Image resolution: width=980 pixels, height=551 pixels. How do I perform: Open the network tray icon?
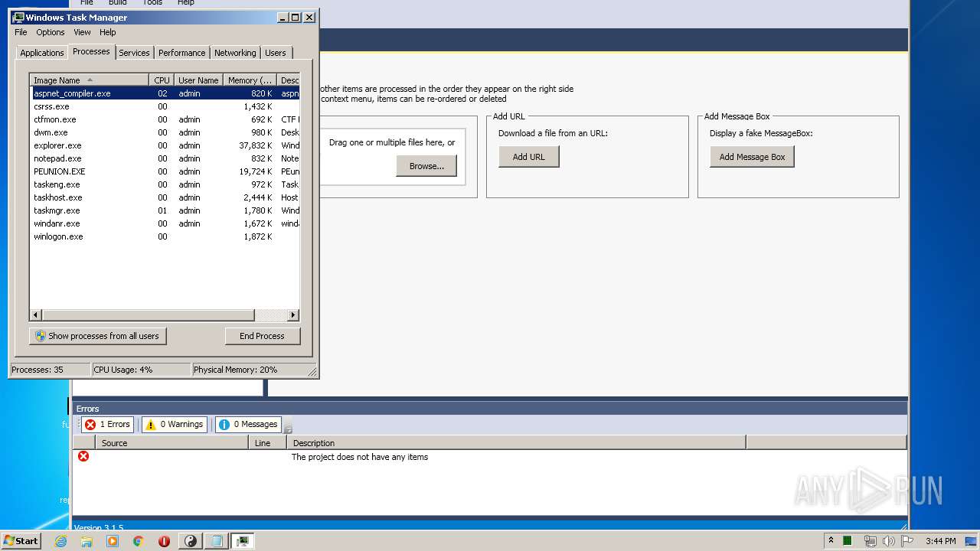pos(870,541)
